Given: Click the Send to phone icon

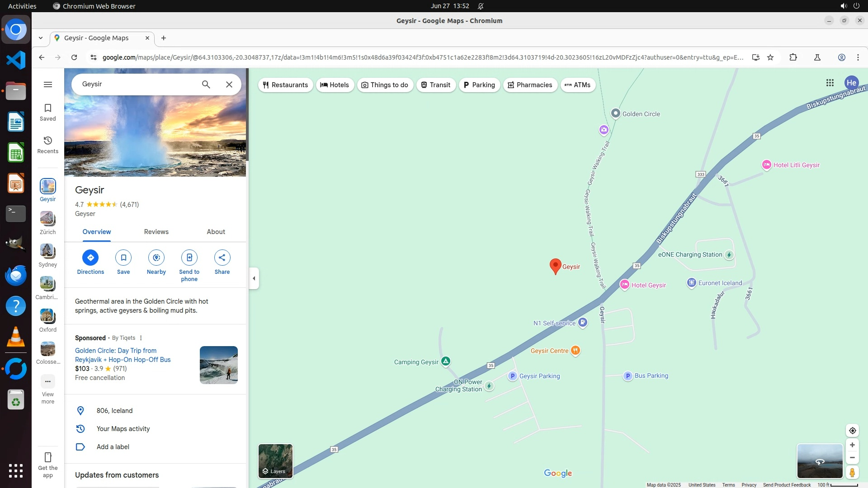Looking at the screenshot, I should pos(189,258).
